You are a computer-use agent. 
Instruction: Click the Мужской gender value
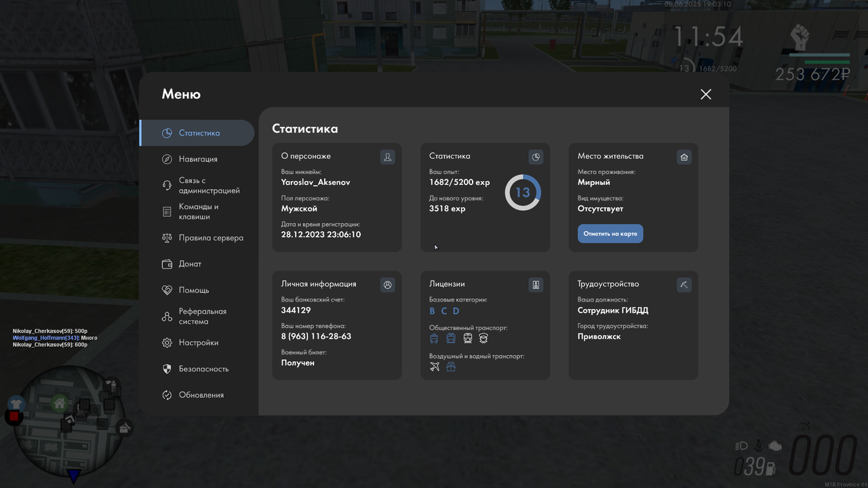tap(299, 209)
